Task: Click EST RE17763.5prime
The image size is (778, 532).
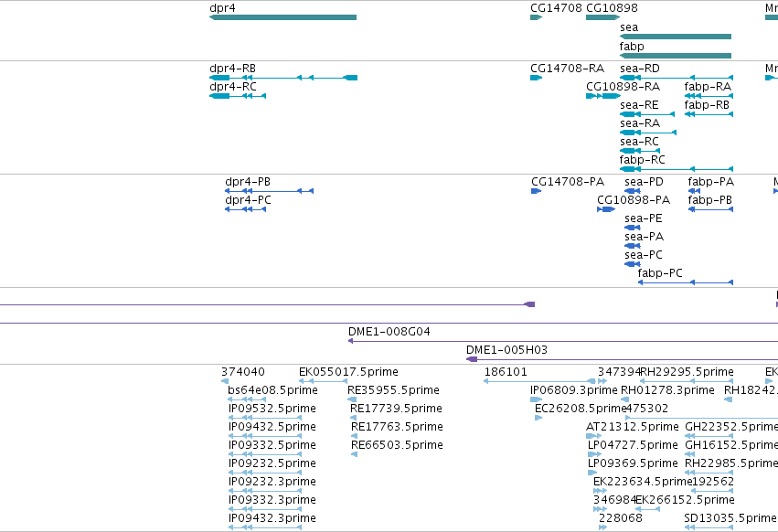Action: click(355, 436)
